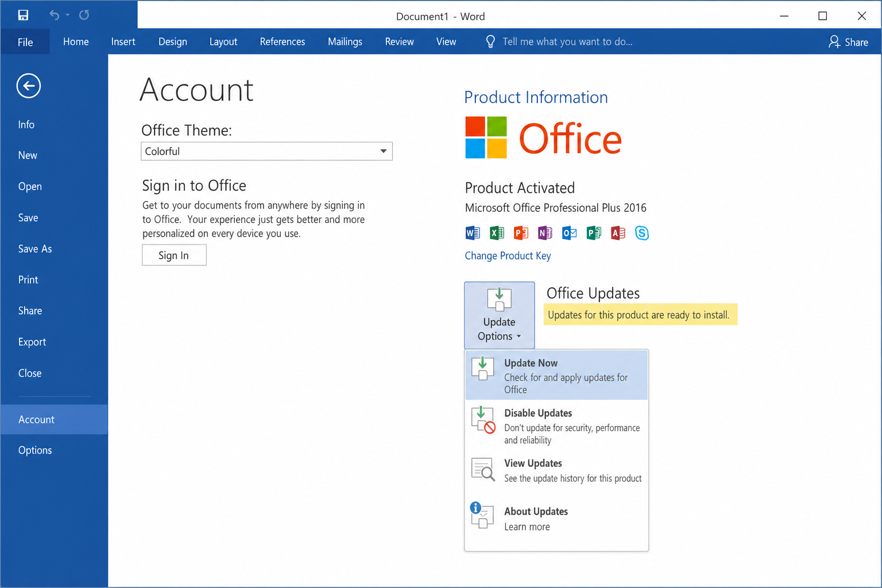Choose Disable Updates from menu
The image size is (882, 588).
[556, 425]
